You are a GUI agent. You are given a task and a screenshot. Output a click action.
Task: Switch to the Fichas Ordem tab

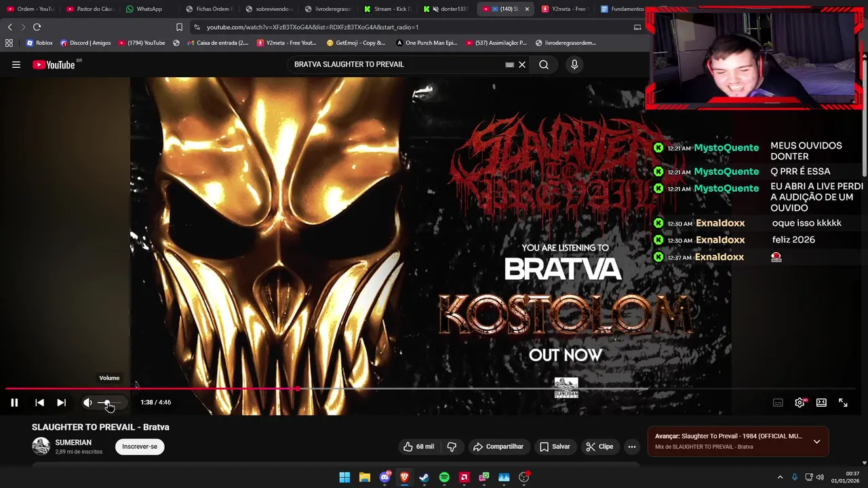click(208, 9)
